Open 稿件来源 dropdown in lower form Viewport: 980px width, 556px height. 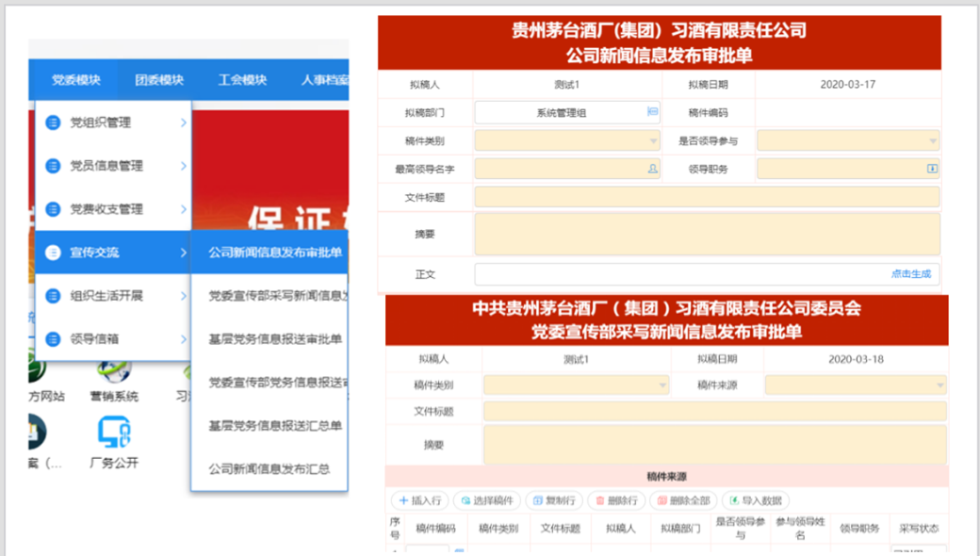pos(856,384)
